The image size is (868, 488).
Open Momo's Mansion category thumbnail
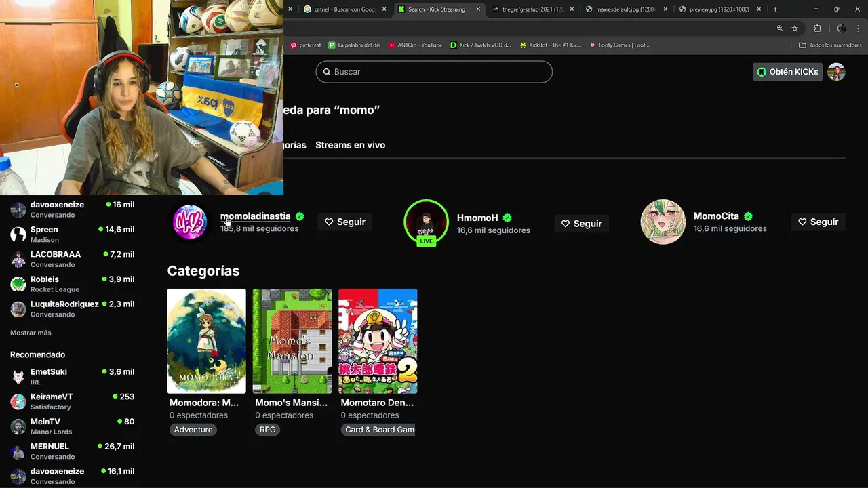click(292, 341)
